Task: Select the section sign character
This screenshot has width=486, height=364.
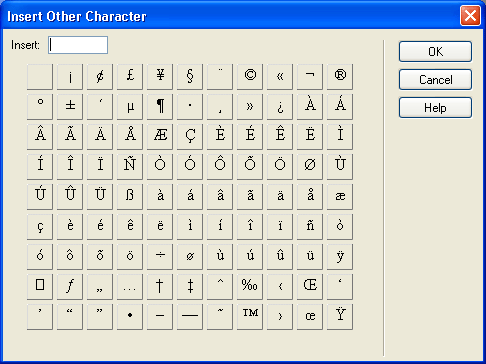Action: click(190, 77)
